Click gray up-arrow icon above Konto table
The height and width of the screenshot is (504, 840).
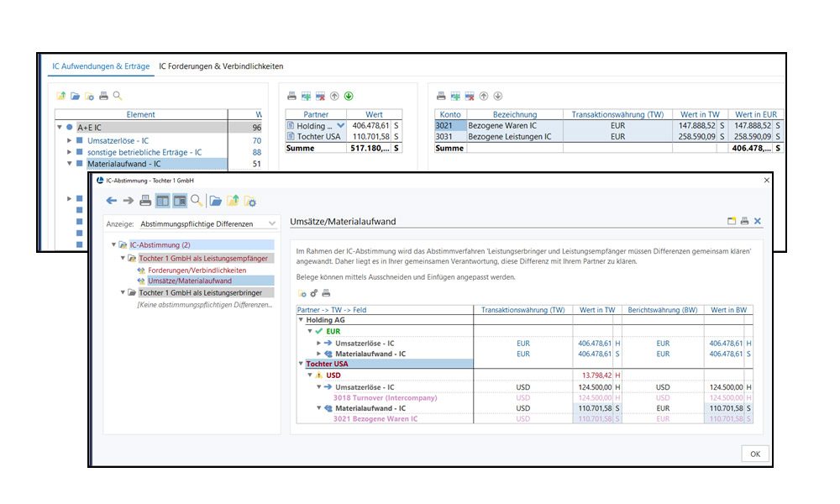click(x=484, y=97)
